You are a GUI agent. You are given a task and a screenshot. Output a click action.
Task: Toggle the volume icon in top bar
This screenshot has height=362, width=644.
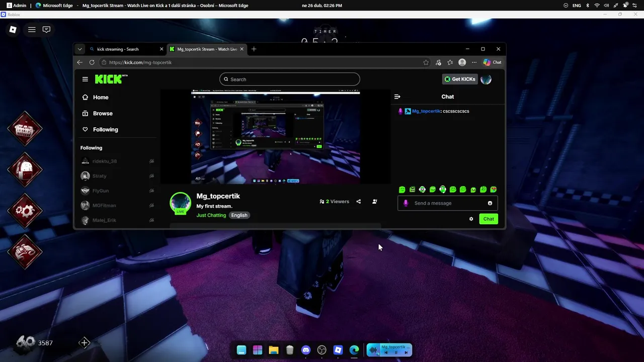point(606,6)
